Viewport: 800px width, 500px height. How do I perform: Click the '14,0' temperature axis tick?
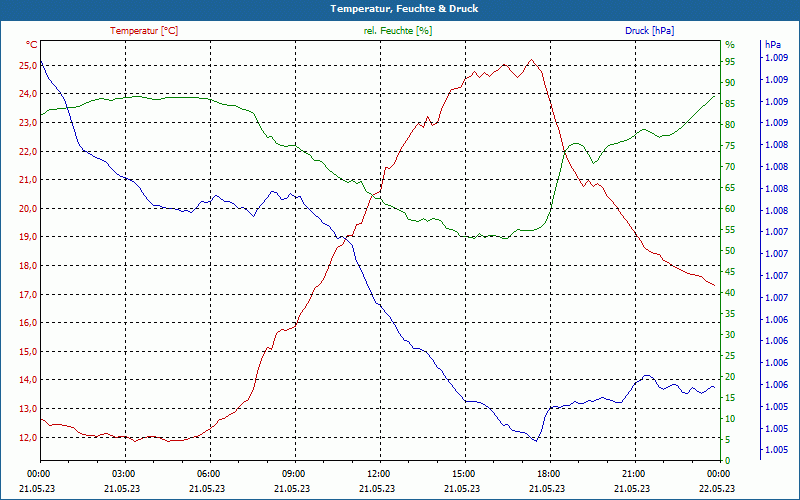[28, 380]
